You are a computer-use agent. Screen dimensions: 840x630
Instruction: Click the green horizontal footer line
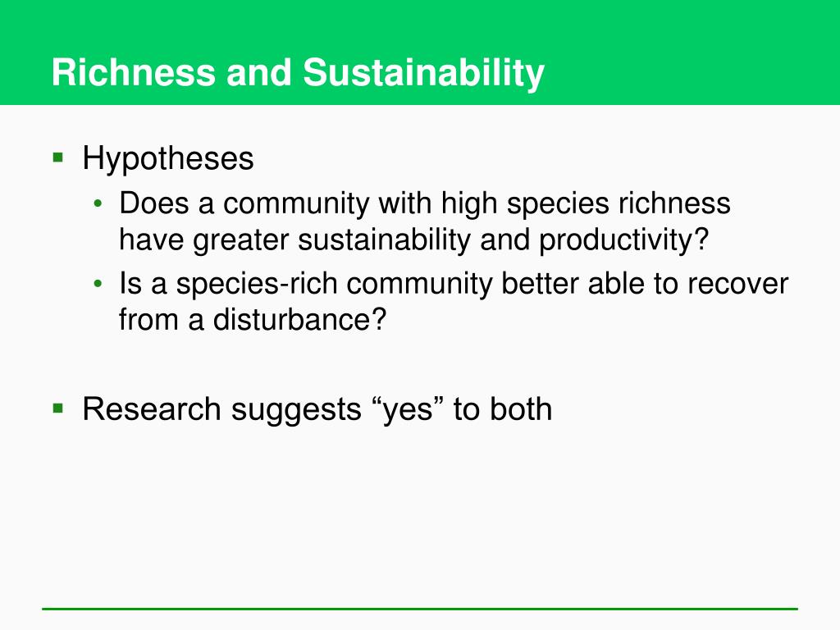[420, 609]
